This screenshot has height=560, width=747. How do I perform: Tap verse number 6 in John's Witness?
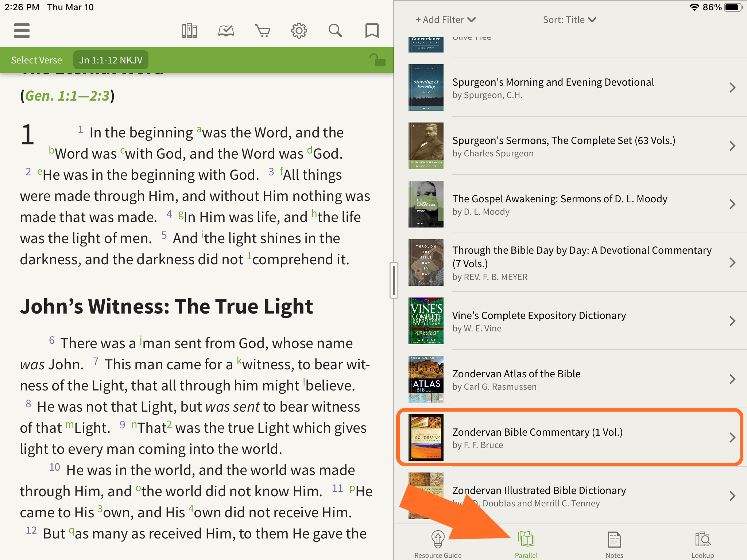point(52,340)
